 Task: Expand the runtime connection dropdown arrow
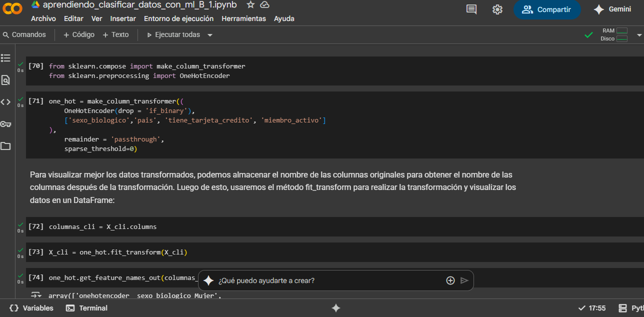point(639,35)
